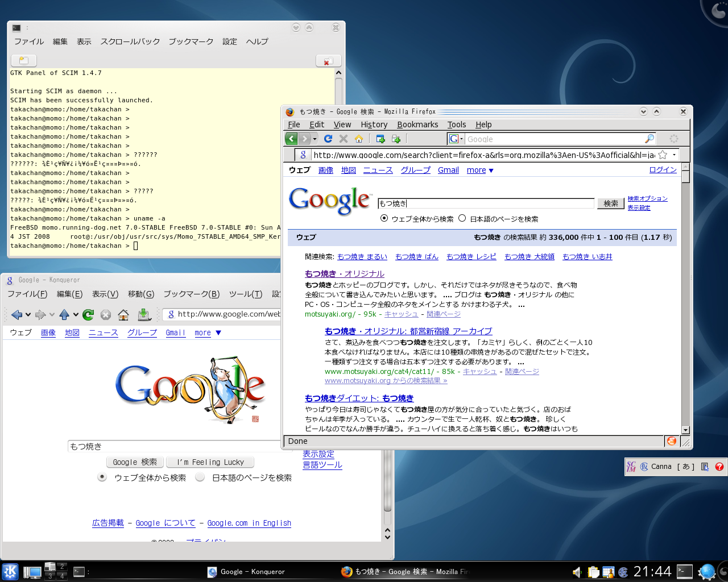This screenshot has width=728, height=582.
Task: Click terminal new tab icon
Action: [24, 60]
